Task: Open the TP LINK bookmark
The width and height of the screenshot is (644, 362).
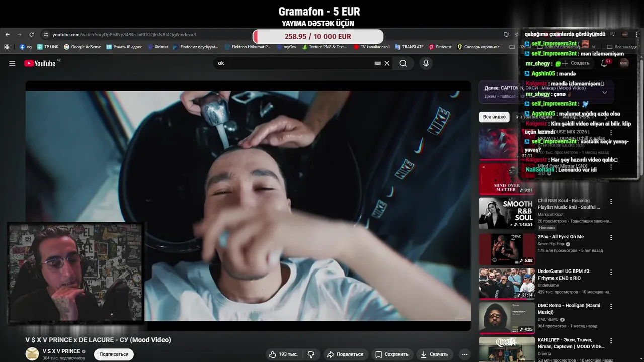Action: (x=48, y=47)
